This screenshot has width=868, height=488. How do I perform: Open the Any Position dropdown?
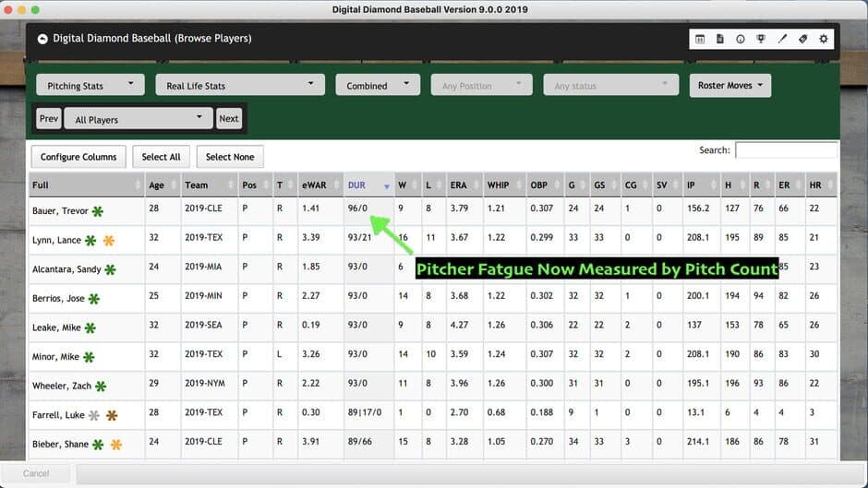pos(482,85)
